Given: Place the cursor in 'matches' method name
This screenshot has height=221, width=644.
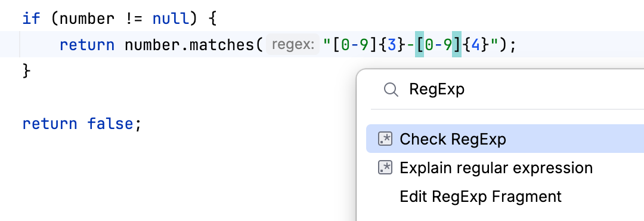Looking at the screenshot, I should (222, 44).
